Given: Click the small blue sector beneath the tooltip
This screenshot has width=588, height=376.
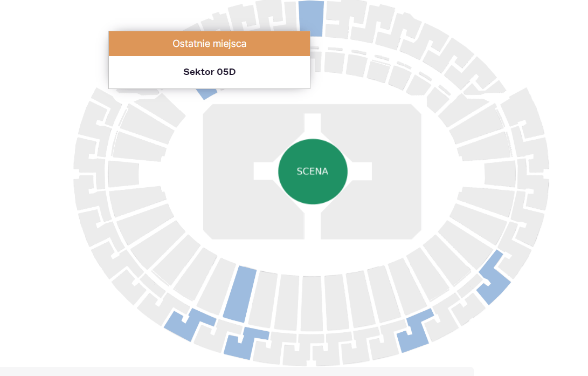Looking at the screenshot, I should click(x=207, y=94).
